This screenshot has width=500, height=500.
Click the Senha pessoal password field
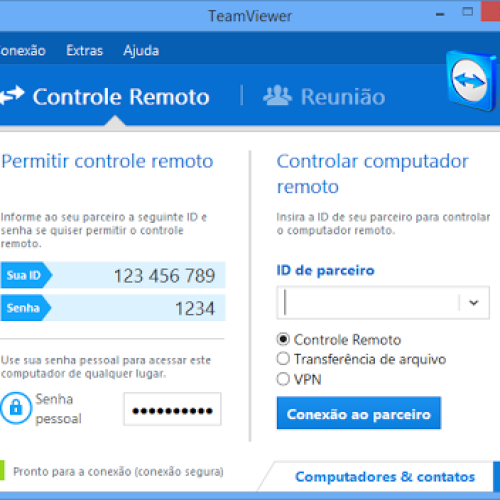[x=172, y=409]
